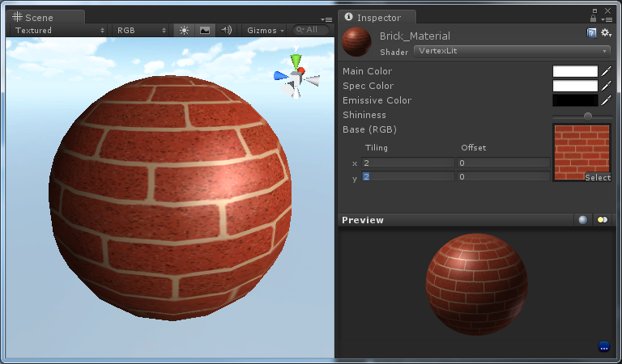Open Main Color swatch picker
This screenshot has width=622, height=364.
575,71
